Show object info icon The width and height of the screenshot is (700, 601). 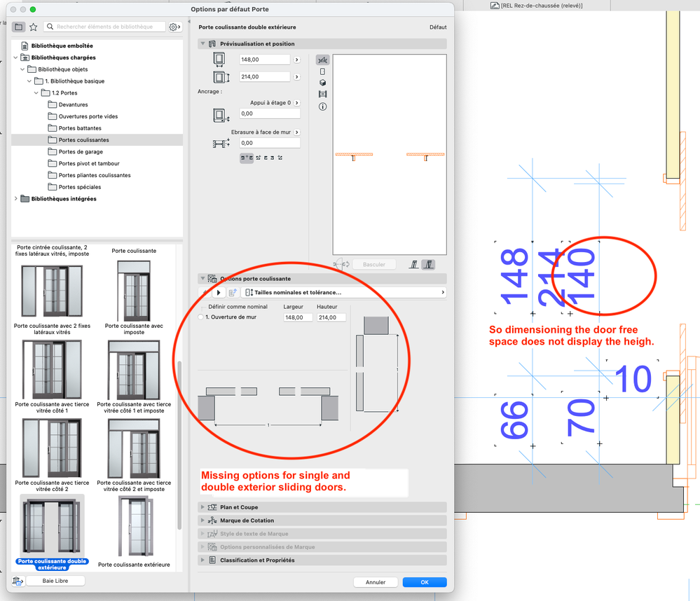point(322,106)
